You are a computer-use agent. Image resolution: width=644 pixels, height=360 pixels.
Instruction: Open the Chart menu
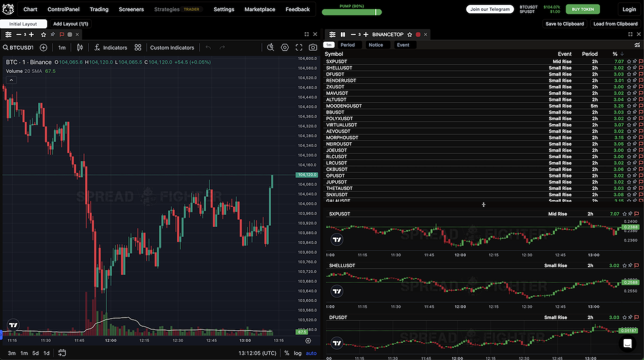[31, 9]
